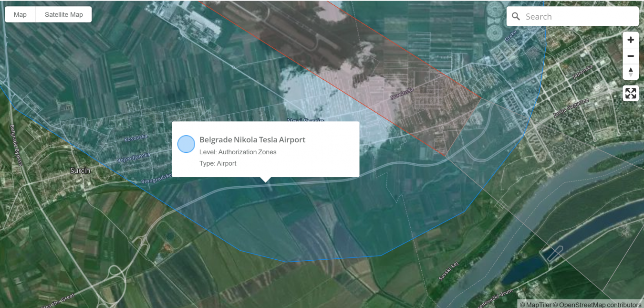
Task: Focus the Search input field
Action: pos(577,17)
